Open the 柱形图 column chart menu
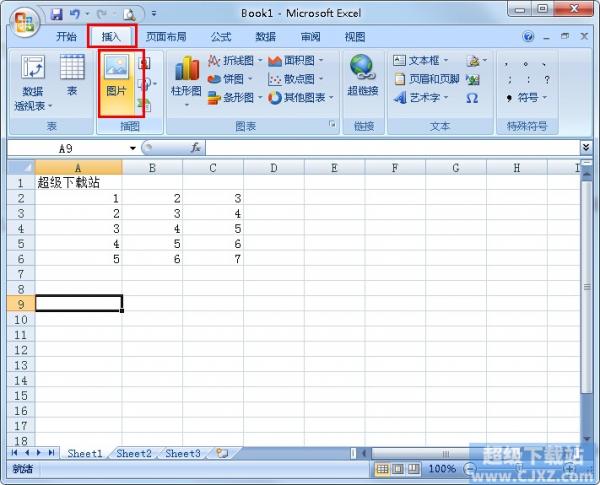Screen dimensions: 600x485 pyautogui.click(x=186, y=82)
